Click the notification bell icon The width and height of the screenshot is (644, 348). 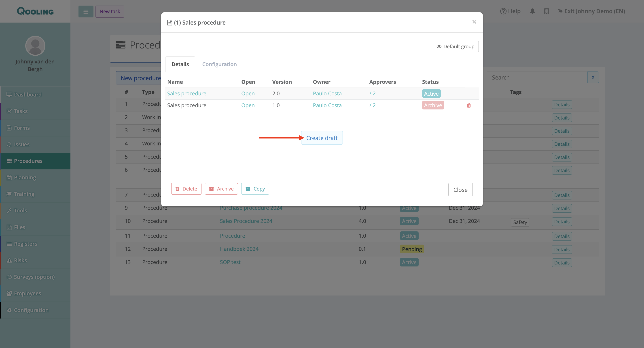(x=532, y=11)
